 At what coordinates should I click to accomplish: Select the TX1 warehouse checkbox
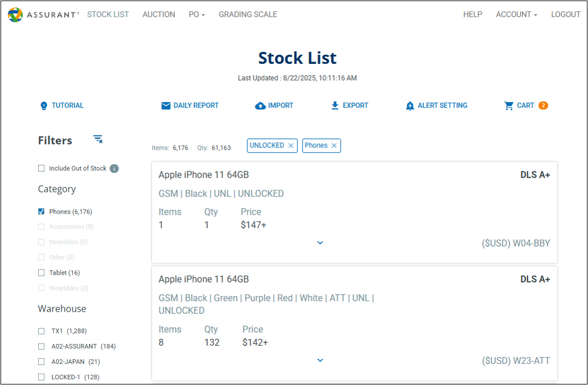41,331
